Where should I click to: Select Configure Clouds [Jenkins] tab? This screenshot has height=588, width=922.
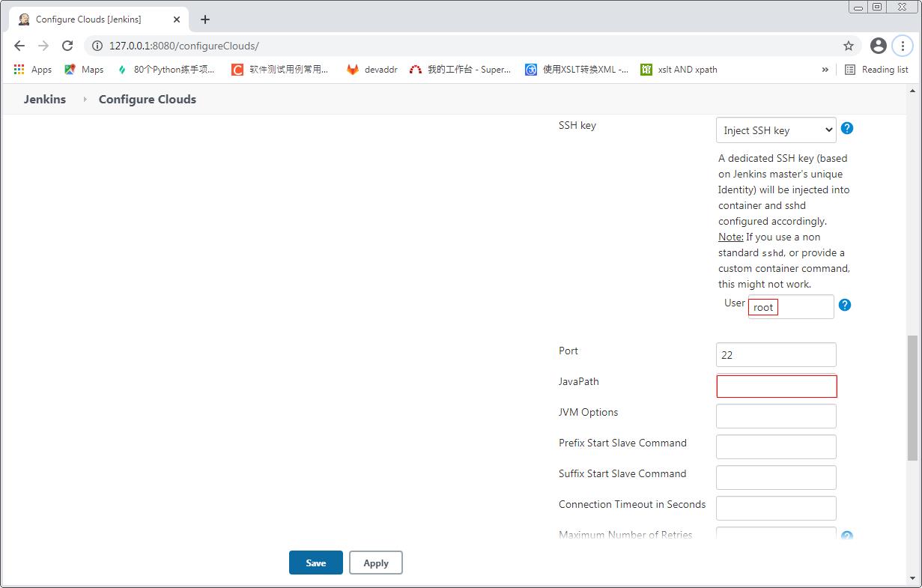[99, 19]
